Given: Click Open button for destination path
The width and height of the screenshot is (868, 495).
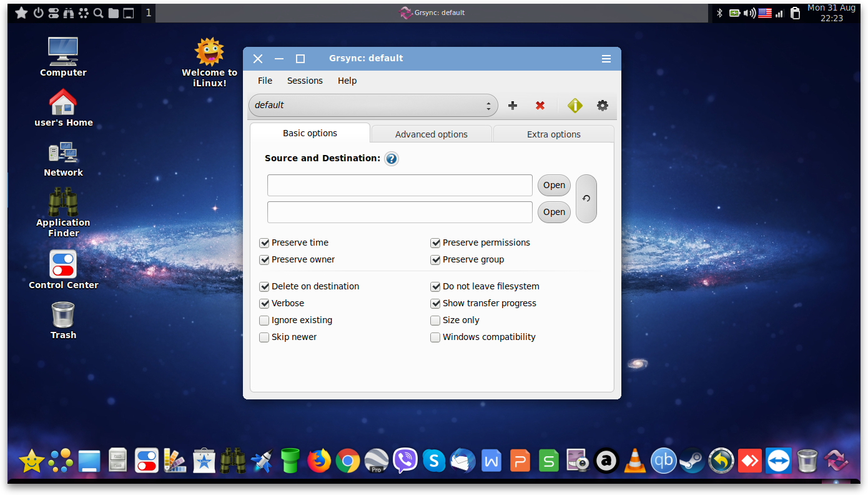Looking at the screenshot, I should coord(554,212).
